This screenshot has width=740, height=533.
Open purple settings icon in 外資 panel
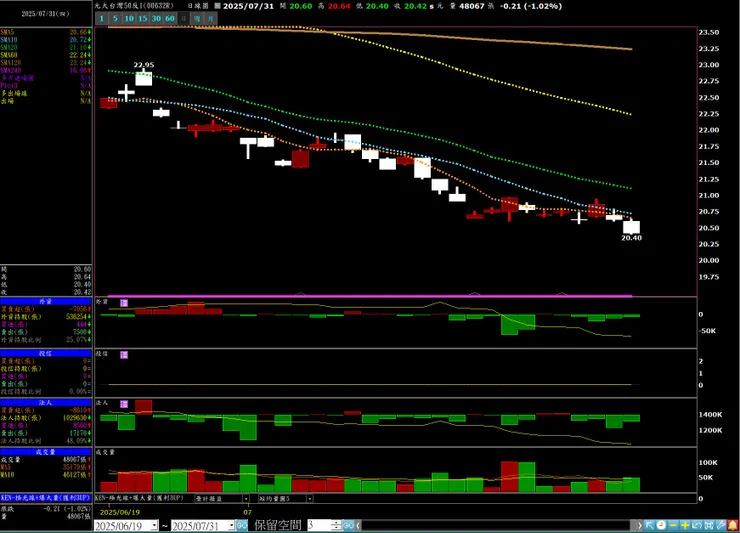[x=124, y=303]
